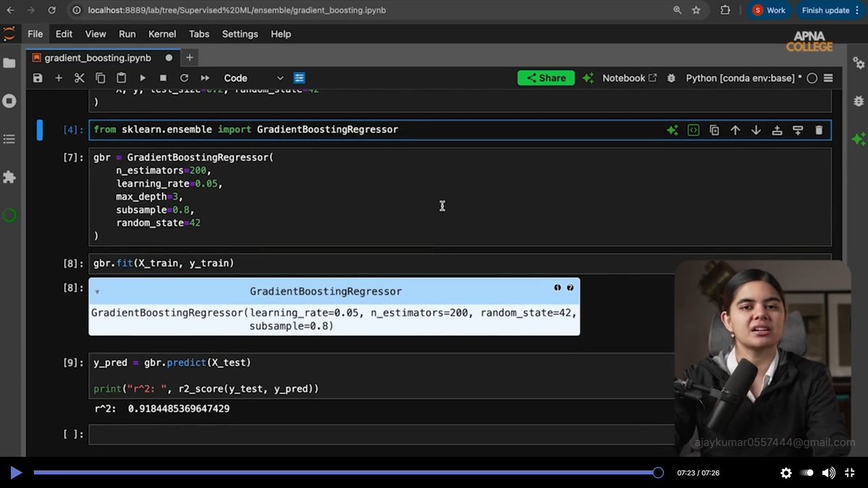Open the Tabs menu

click(199, 34)
